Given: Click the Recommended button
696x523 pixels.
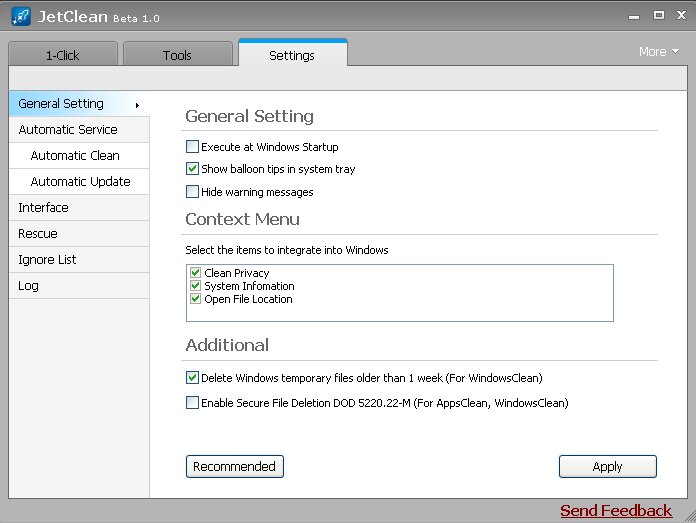Looking at the screenshot, I should 235,467.
